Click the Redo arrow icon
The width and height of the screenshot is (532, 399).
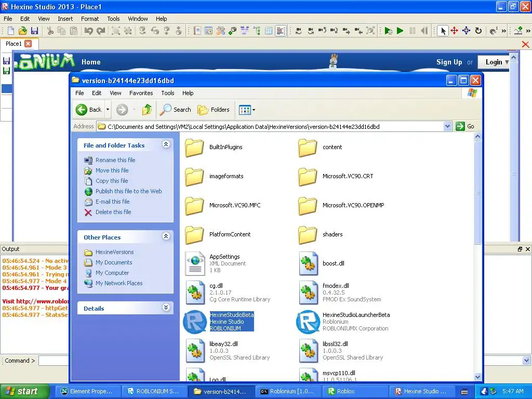coord(101,31)
